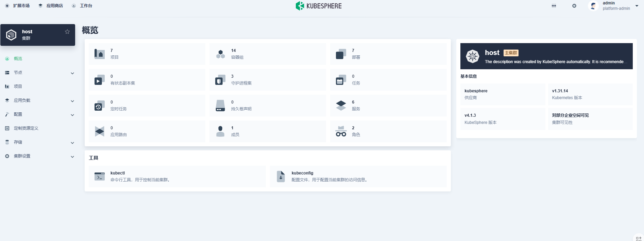Viewport: 644px width, 241px height.
Task: Click the 节点 sidebar icon
Action: coord(7,73)
